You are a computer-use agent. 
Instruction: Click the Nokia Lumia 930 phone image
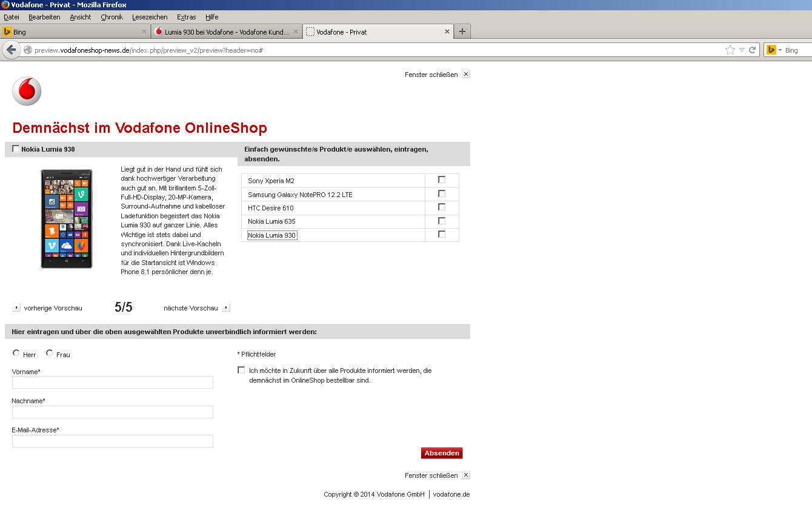pyautogui.click(x=67, y=219)
